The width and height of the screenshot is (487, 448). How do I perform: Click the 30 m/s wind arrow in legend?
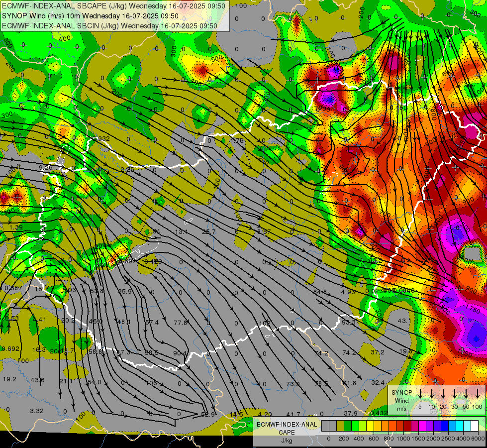click(454, 394)
